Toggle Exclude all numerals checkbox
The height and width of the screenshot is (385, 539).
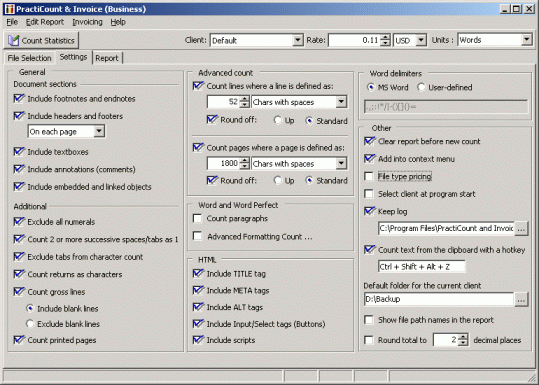tap(19, 222)
